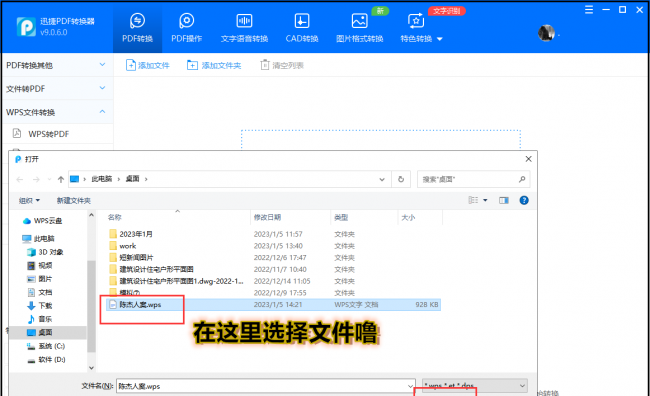Click the forward arrow in Open dialog
650x396 pixels.
point(36,179)
